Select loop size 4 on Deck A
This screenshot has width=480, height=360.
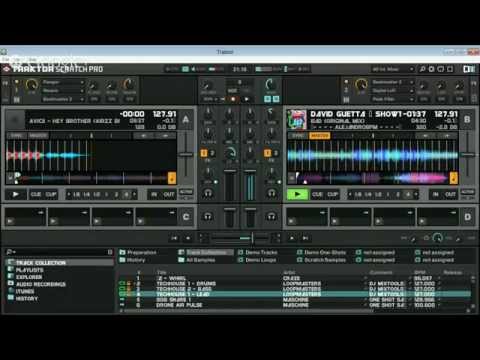[126, 194]
